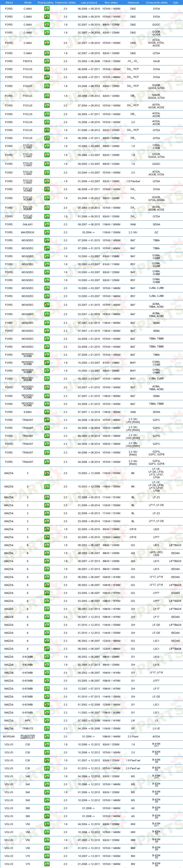Viewport: 183px width, 868px height.
Task: Click the fuel icon in the MAZDA MPV row
Action: pyautogui.click(x=47, y=721)
